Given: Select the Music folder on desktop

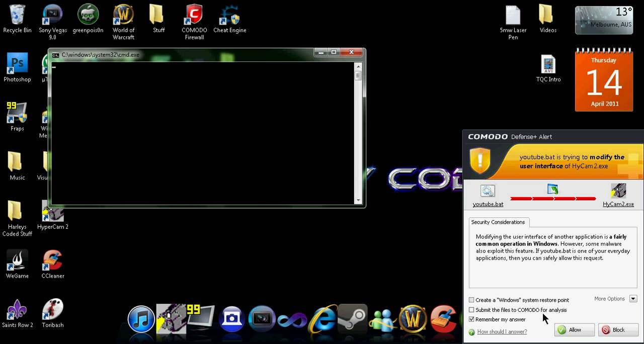Looking at the screenshot, I should pos(17,166).
